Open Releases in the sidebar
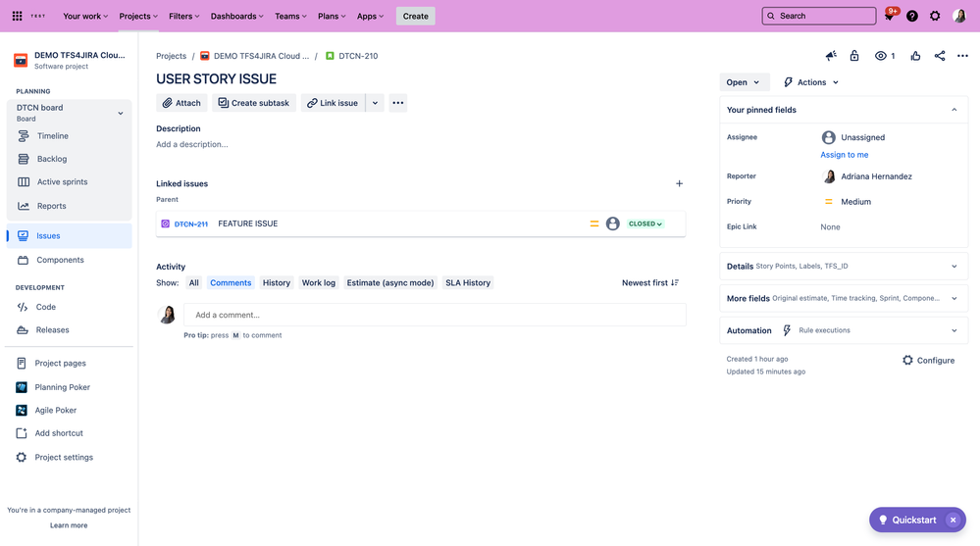The image size is (980, 546). pos(53,330)
